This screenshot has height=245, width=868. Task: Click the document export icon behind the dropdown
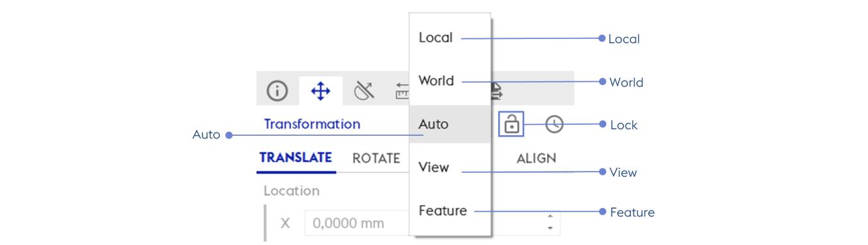point(496,91)
